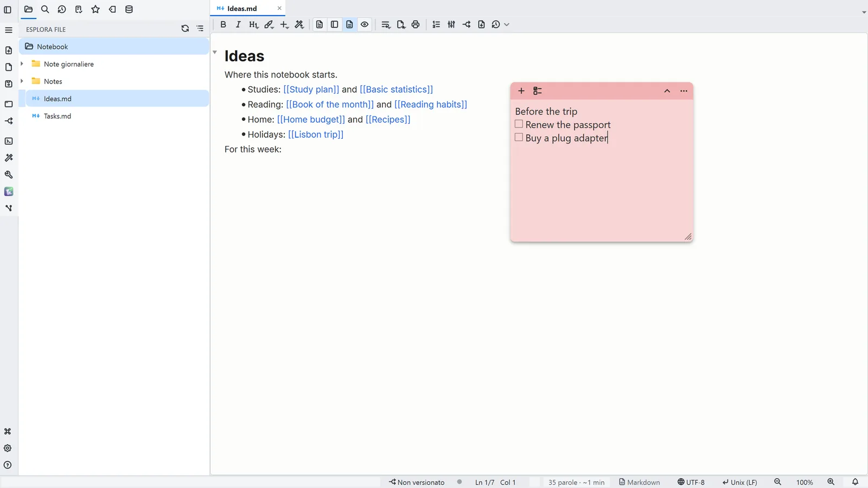Collapse the sticky note

click(x=667, y=91)
